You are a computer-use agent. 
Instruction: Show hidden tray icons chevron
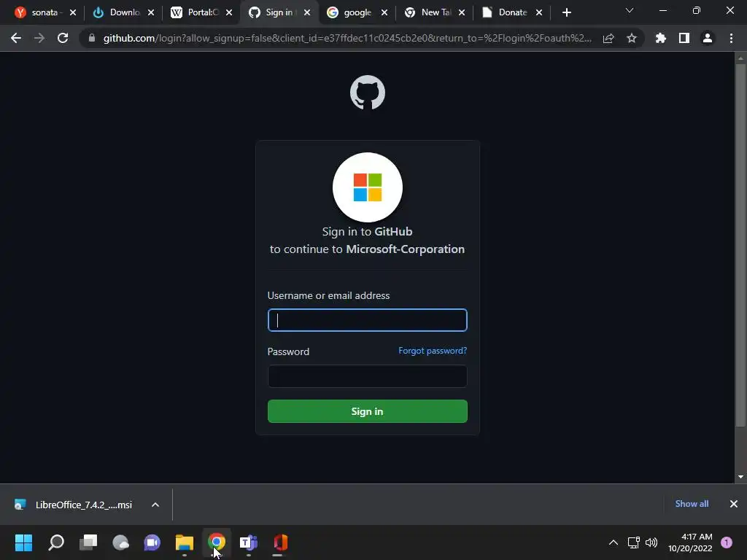click(614, 542)
